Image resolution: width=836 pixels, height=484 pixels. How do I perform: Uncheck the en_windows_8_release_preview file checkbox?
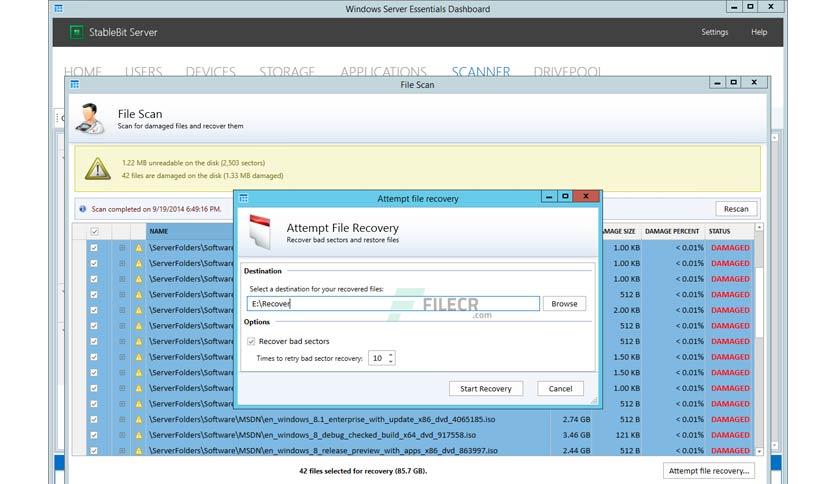pyautogui.click(x=94, y=450)
